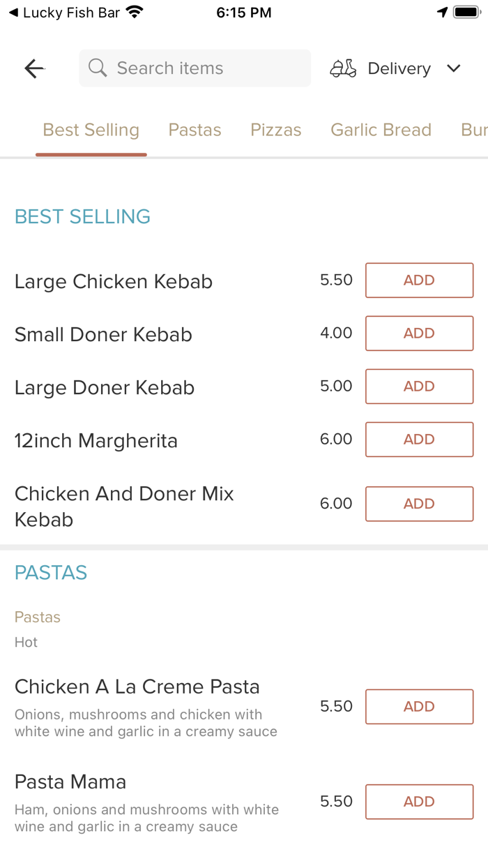Screen dimensions: 488x868
Task: Tap the back arrow icon
Action: 33,68
